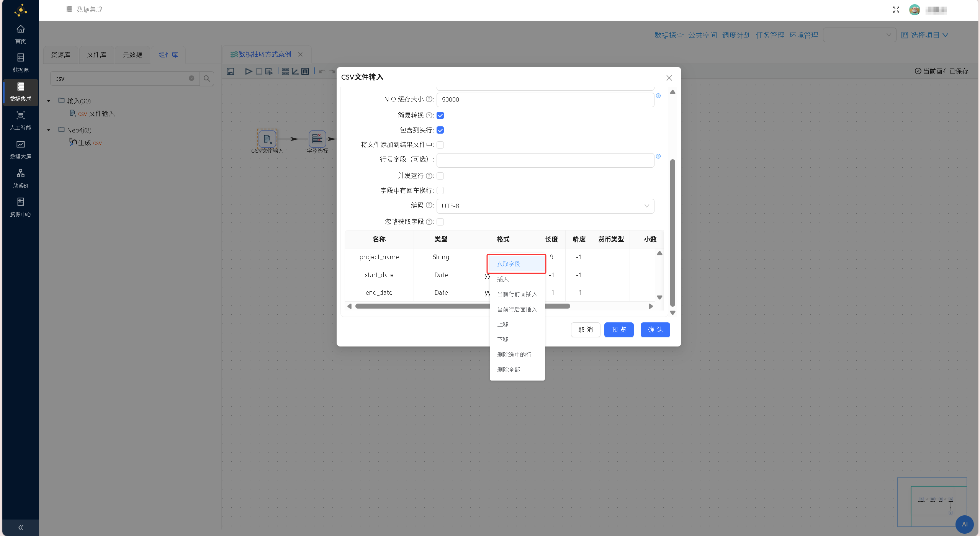Click the boxed M toolbar icon
Screen dimensions: 980x536
tap(305, 71)
